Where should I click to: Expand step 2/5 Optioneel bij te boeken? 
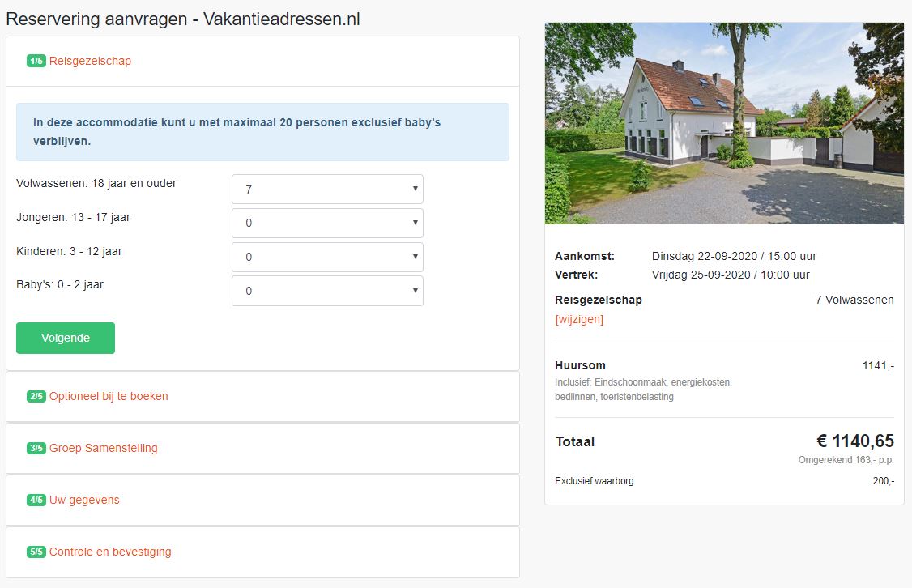pyautogui.click(x=109, y=396)
